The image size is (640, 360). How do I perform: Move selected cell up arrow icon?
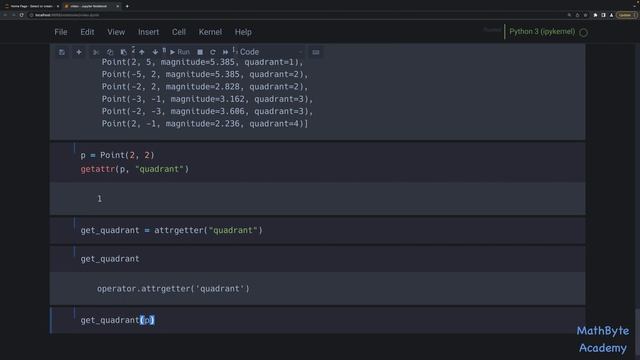click(x=142, y=52)
